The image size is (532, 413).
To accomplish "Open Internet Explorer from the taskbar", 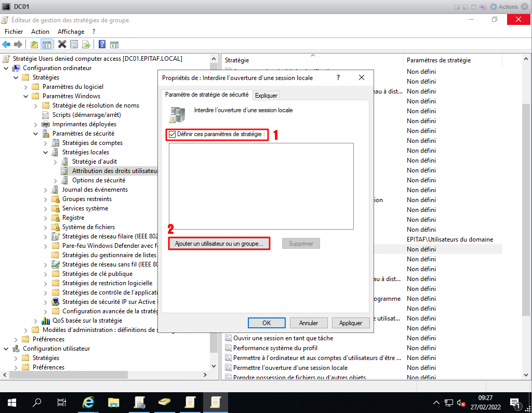I will [89, 402].
